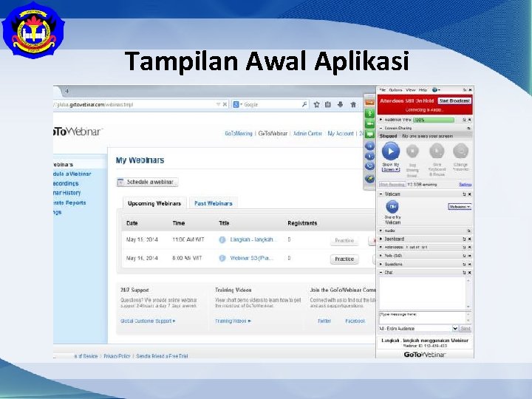This screenshot has height=399, width=532.
Task: Close the Chat pane with its X
Action: pos(470,273)
